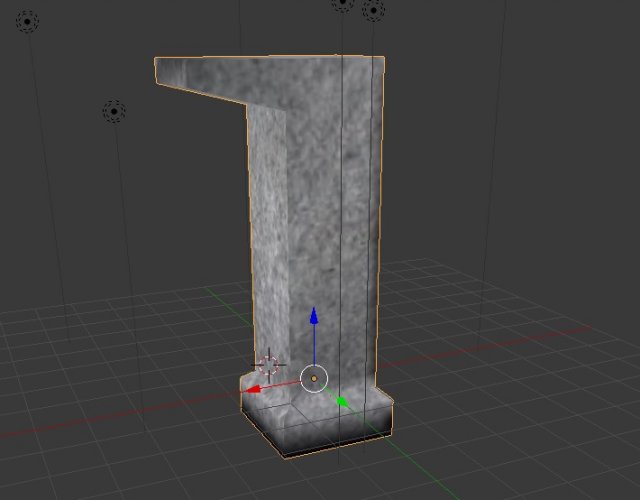Click the red X-axis gizmo arrow
This screenshot has width=640, height=500.
coord(257,388)
